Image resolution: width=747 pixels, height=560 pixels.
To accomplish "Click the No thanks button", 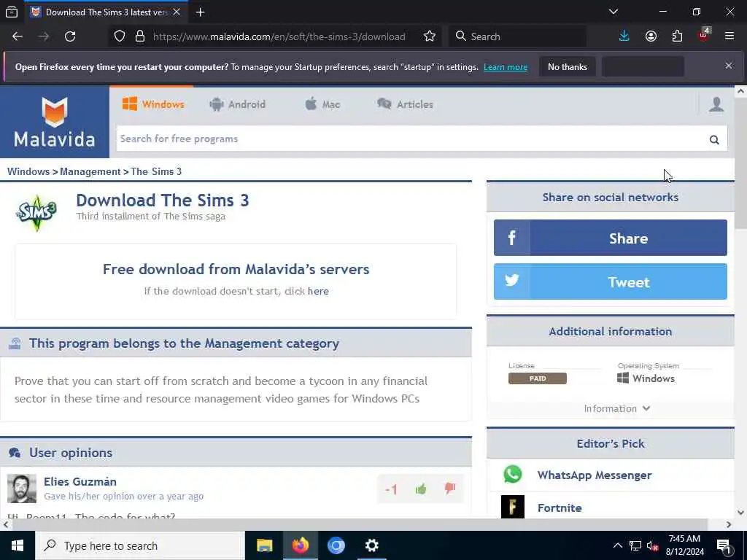I will [568, 66].
